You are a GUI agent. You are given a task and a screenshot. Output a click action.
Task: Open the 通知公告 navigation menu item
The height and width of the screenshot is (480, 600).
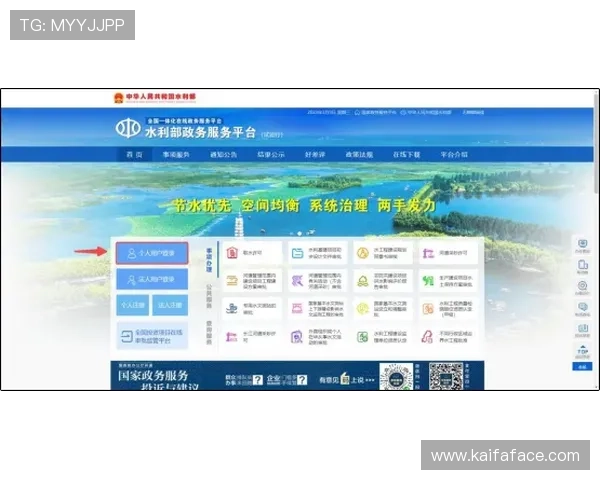[x=223, y=155]
